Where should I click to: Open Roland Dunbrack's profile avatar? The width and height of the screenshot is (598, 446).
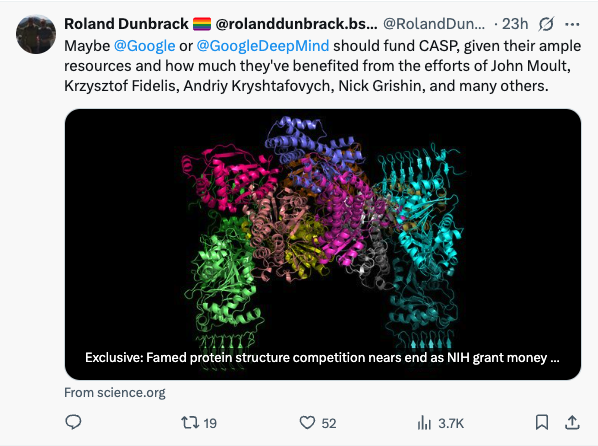(x=36, y=34)
